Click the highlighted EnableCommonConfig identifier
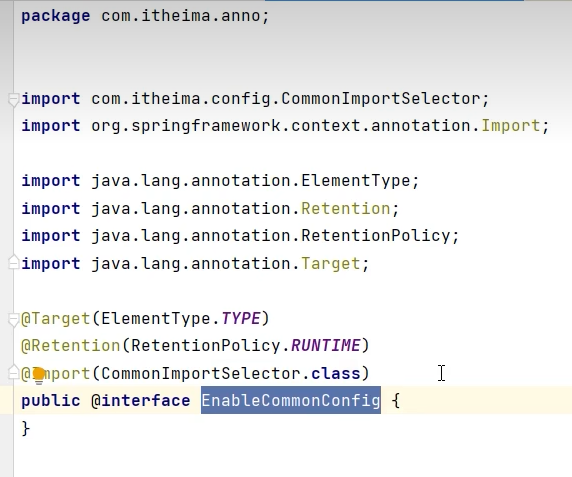 (x=291, y=400)
